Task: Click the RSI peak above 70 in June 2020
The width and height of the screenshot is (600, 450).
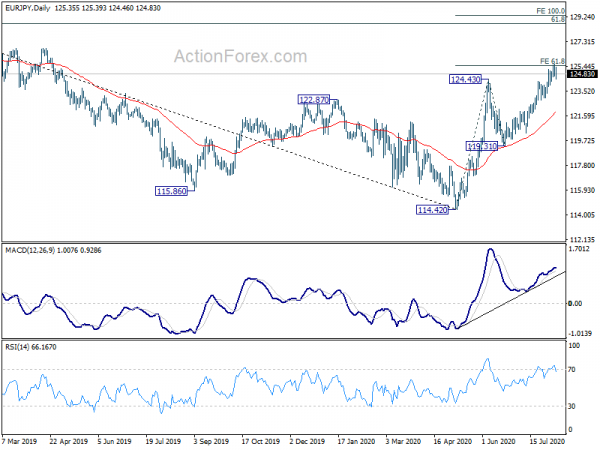Action: click(487, 360)
